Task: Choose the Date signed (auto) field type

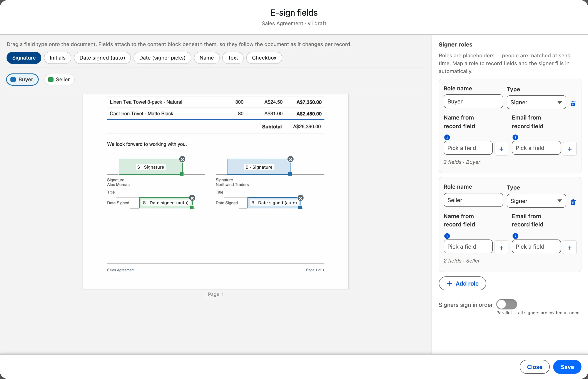Action: 102,58
